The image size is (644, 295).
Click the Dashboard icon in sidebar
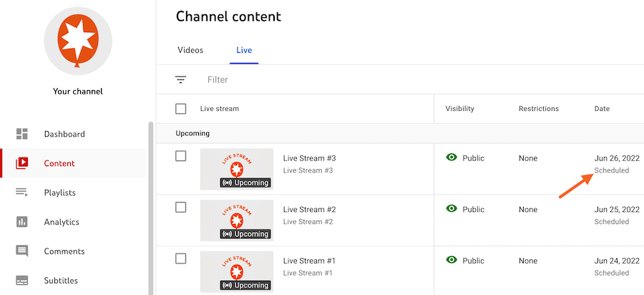(x=21, y=134)
